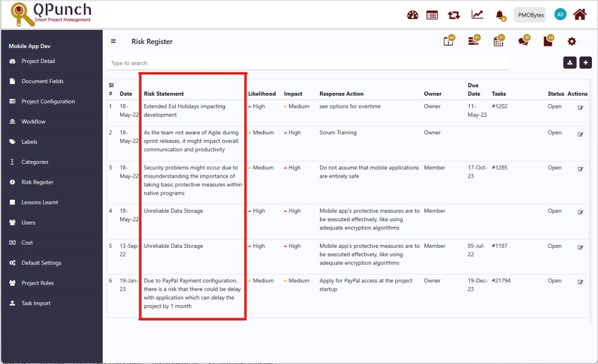Click the list view icon in header
The image size is (598, 364).
click(x=432, y=15)
